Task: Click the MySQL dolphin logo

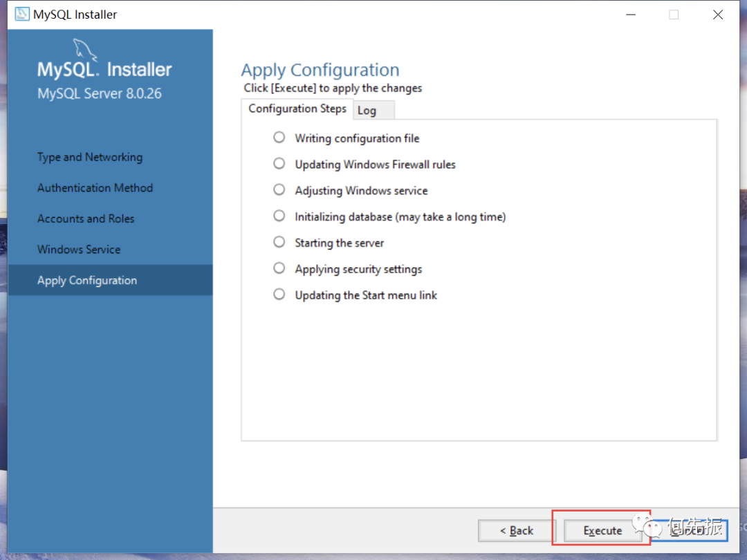Action: coord(85,50)
